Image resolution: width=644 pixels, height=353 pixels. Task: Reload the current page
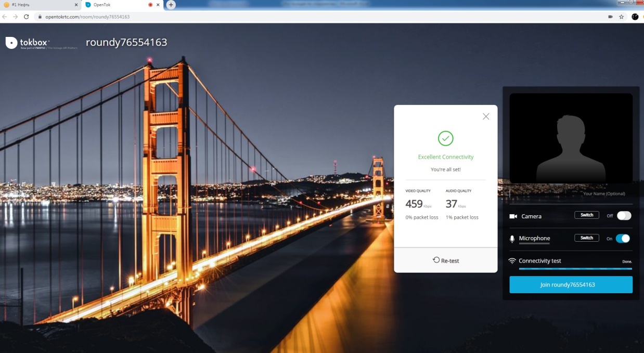[26, 17]
